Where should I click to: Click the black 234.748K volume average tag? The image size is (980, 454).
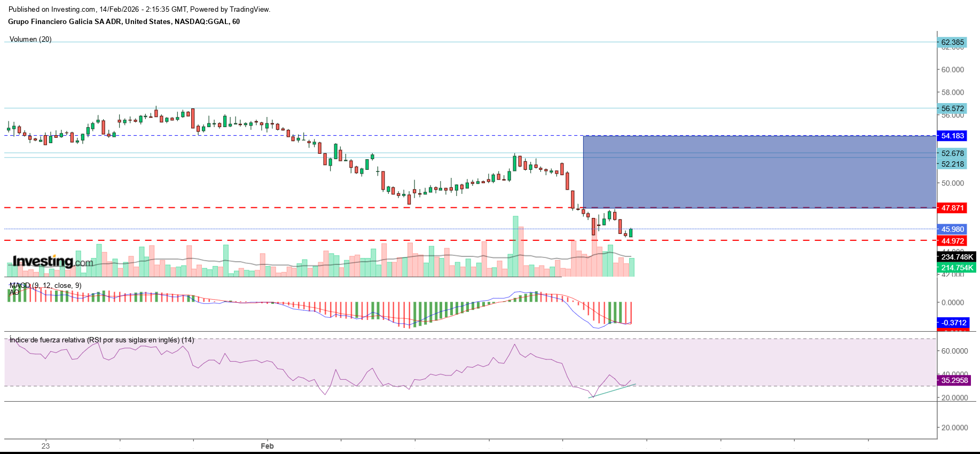tap(957, 257)
